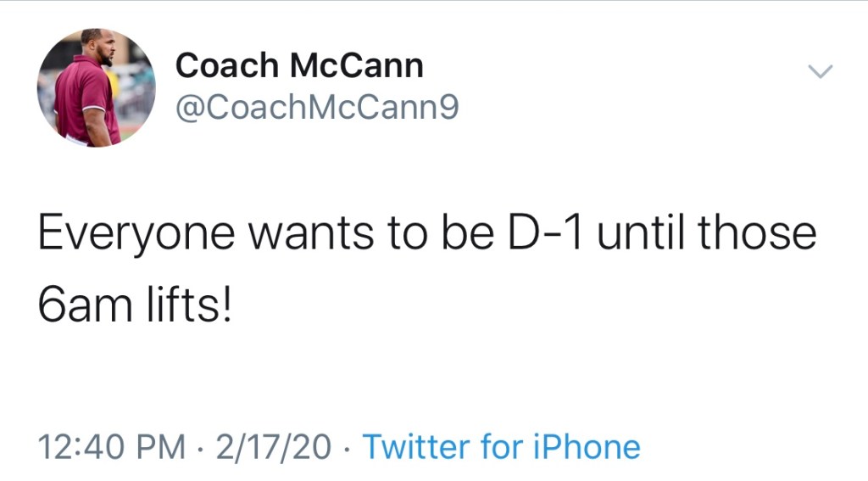
Task: Open the @CoachMcCann9 handle link
Action: pyautogui.click(x=317, y=109)
